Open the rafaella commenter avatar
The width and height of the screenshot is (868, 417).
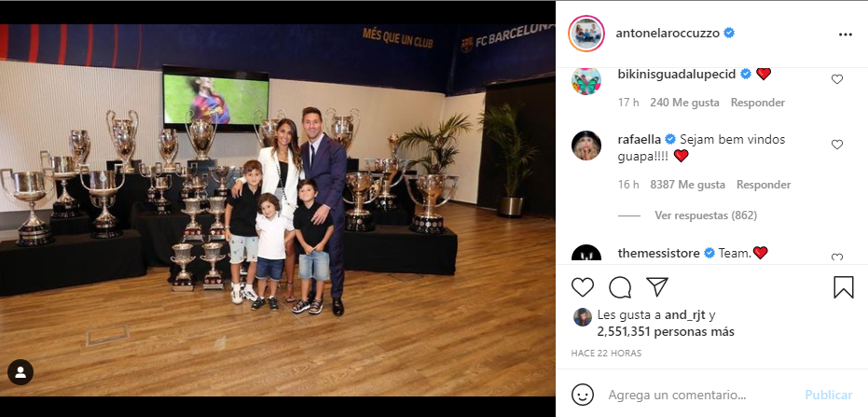(x=586, y=146)
